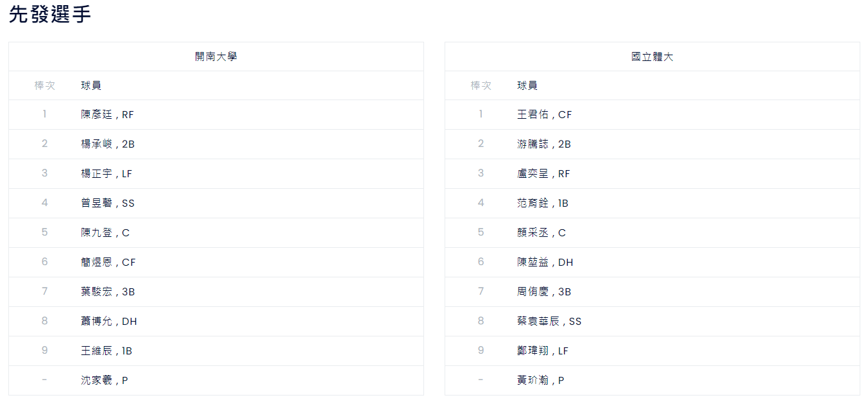
Task: Open 開南大學 catcher 陳九登
Action: pos(105,233)
